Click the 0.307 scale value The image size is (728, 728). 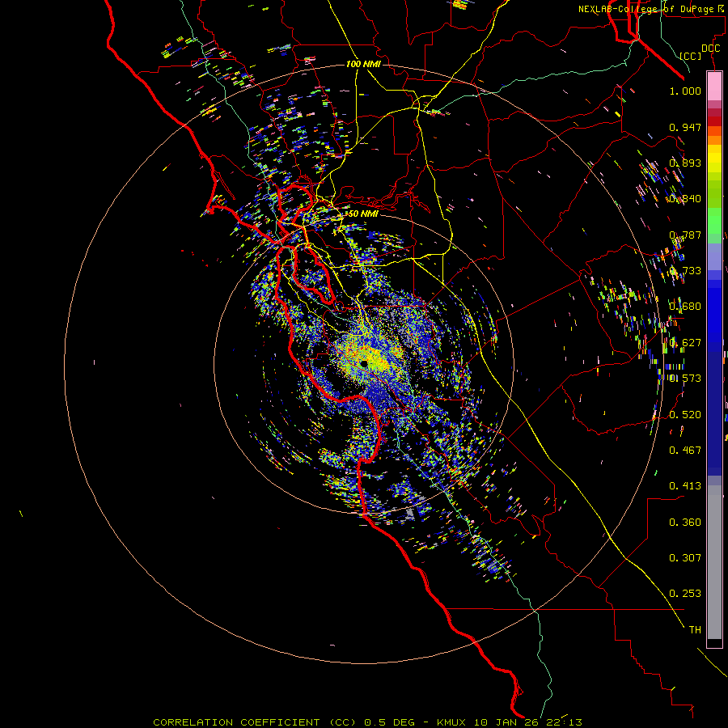(685, 558)
